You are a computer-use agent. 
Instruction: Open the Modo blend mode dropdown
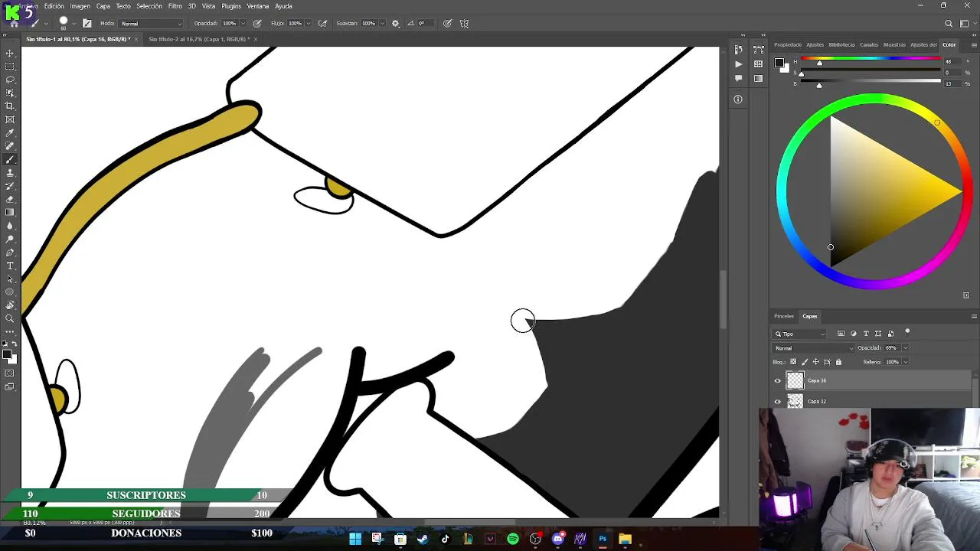(152, 24)
